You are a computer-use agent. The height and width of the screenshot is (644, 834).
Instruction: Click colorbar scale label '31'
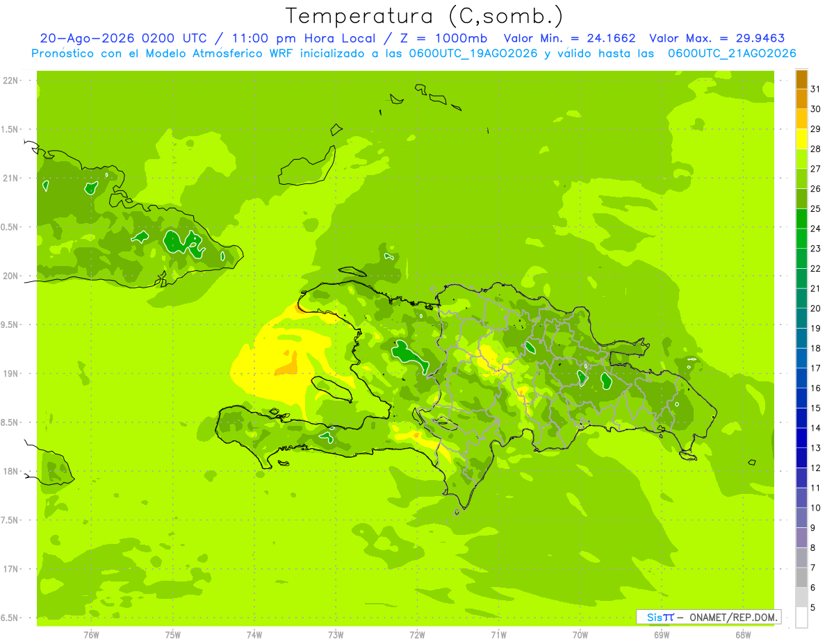coord(816,89)
